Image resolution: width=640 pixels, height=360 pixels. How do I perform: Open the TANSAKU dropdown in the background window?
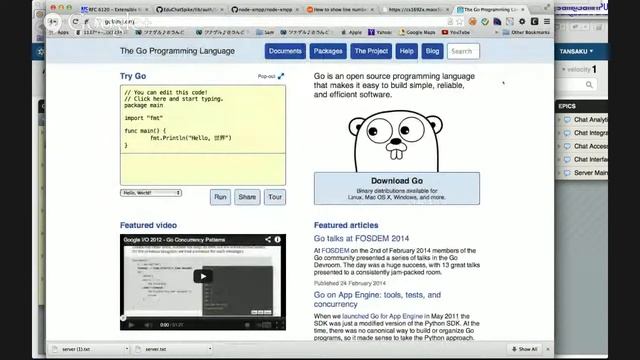(x=576, y=51)
